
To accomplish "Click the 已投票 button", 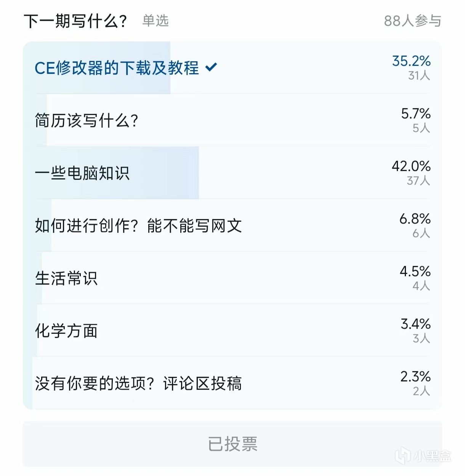I will (x=232, y=444).
